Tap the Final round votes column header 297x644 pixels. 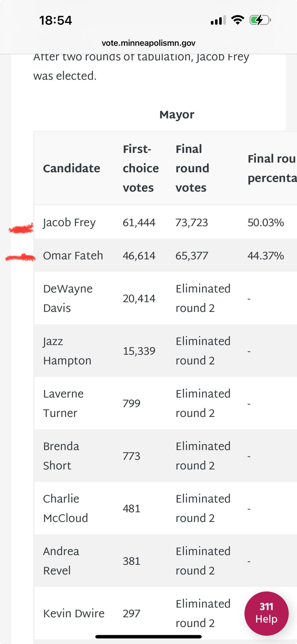192,168
